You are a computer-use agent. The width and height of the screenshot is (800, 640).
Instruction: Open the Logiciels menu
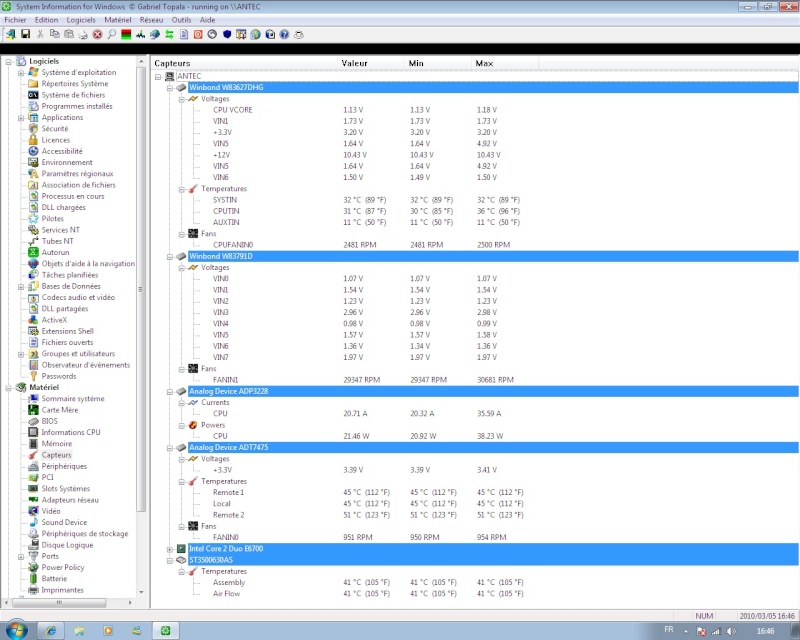(81, 20)
